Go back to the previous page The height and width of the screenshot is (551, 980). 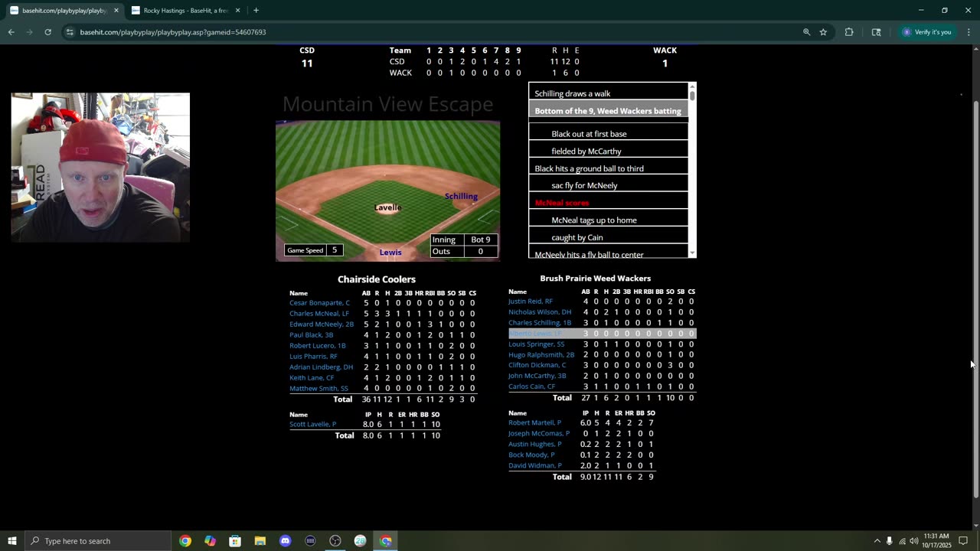pyautogui.click(x=11, y=32)
